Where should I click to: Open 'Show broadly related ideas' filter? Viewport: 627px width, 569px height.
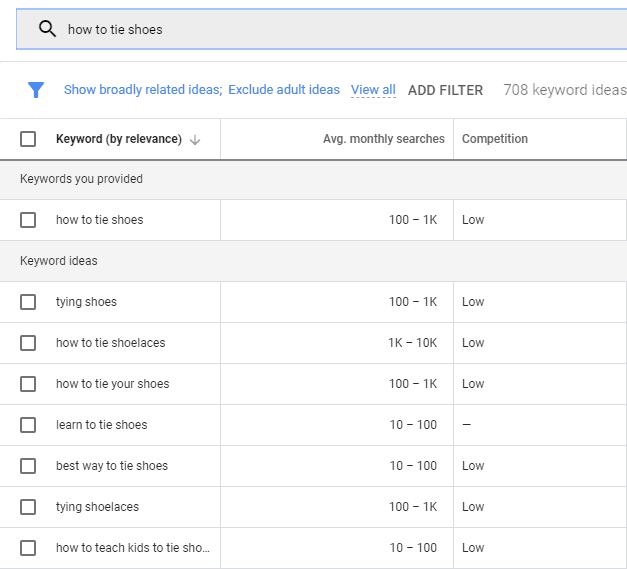click(x=143, y=90)
